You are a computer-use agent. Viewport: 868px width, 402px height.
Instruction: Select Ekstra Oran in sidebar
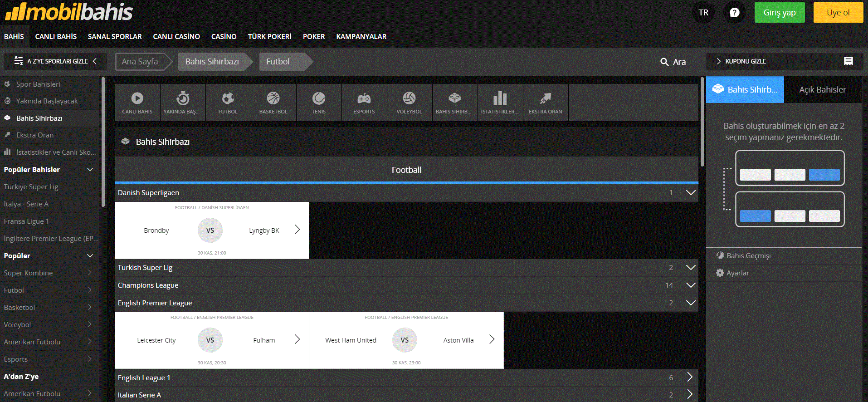click(x=49, y=135)
